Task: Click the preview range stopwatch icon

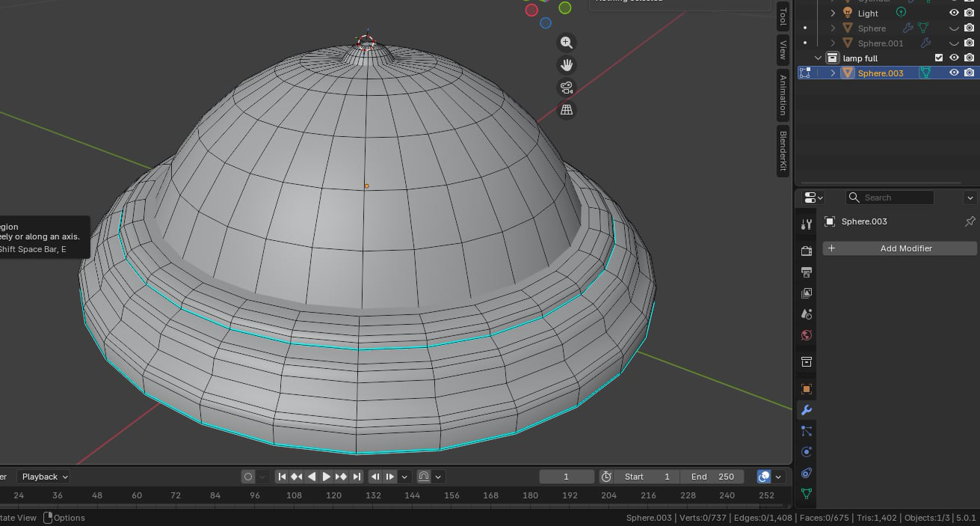Action: point(606,477)
